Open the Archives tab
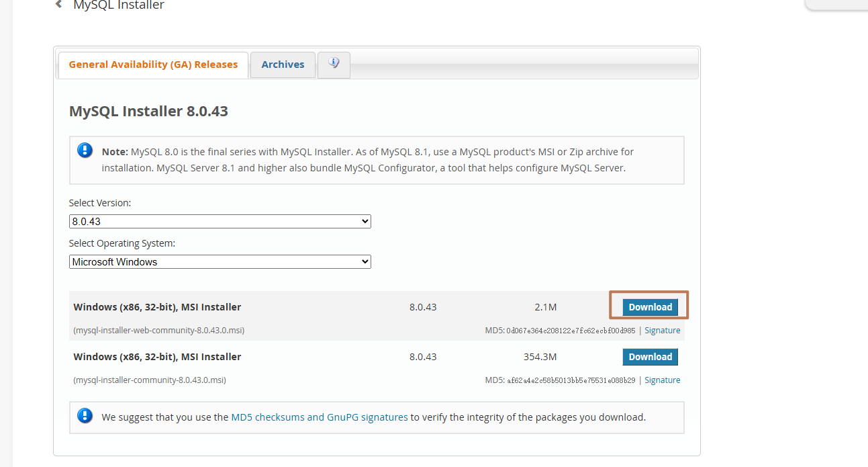 283,65
